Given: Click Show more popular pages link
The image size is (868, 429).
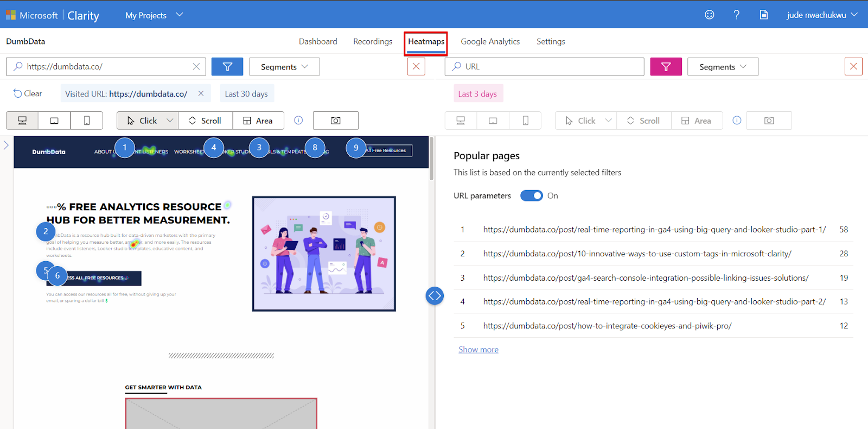Looking at the screenshot, I should click(478, 350).
